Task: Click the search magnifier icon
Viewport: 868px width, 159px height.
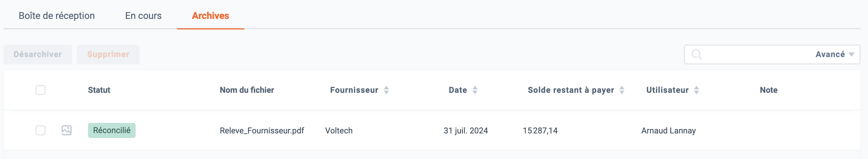Action: (696, 55)
